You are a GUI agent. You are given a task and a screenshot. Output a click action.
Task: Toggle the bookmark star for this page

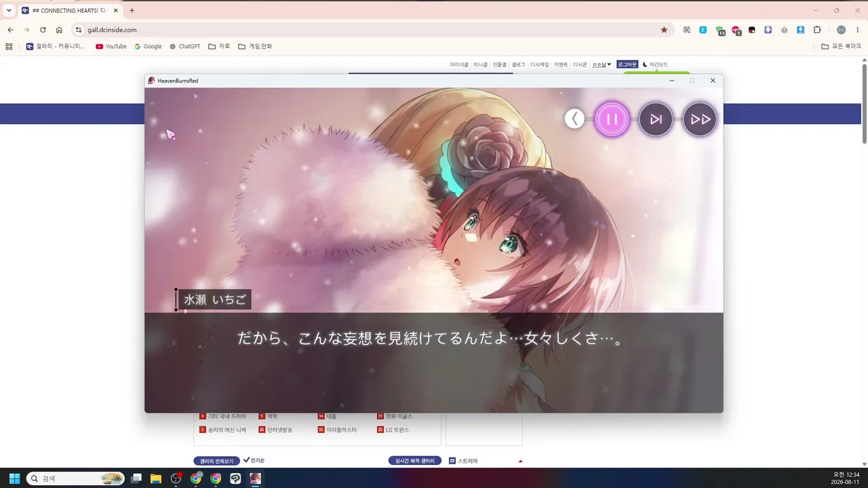(664, 30)
